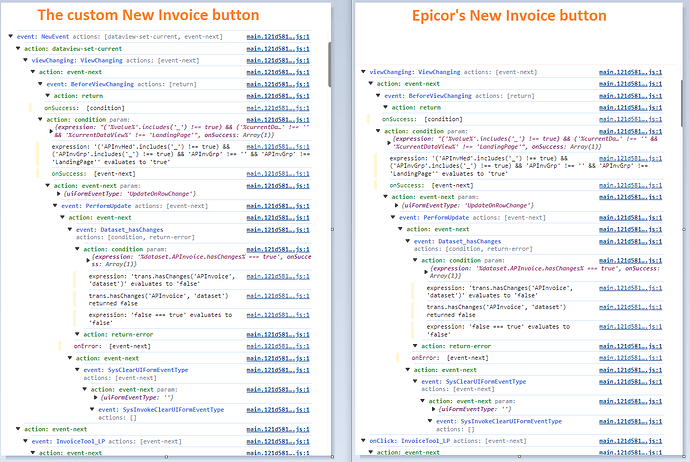Screen dimensions: 690x462
Task: Select 'onSuccess: [condition]' text in custom panel
Action: point(84,108)
